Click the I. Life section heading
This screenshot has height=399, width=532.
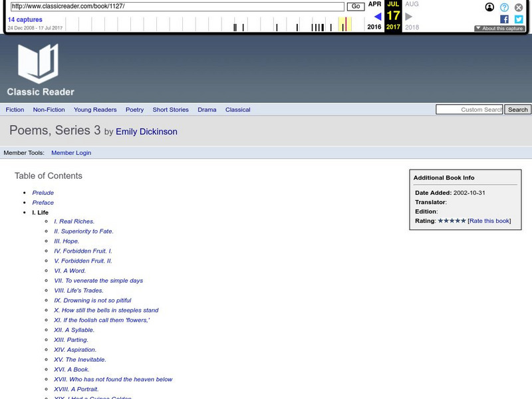click(41, 212)
